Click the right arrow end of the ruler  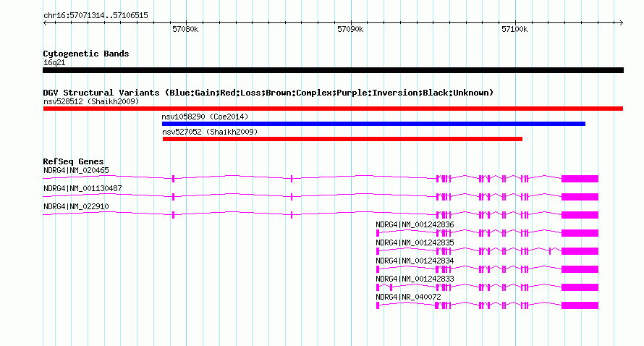621,23
